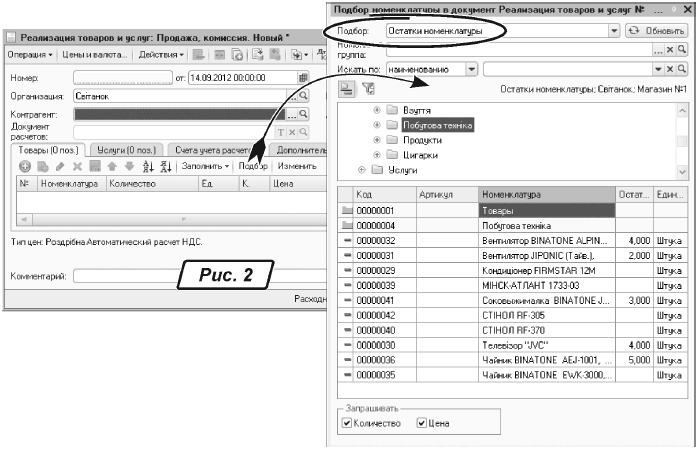The image size is (698, 449).
Task: Click the search magnifier beside Организация field
Action: coord(303,97)
